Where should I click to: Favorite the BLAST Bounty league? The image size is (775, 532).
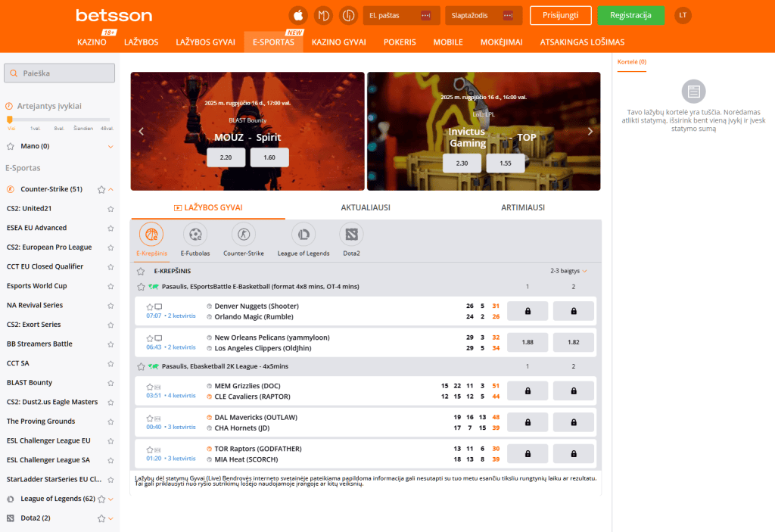(x=110, y=383)
